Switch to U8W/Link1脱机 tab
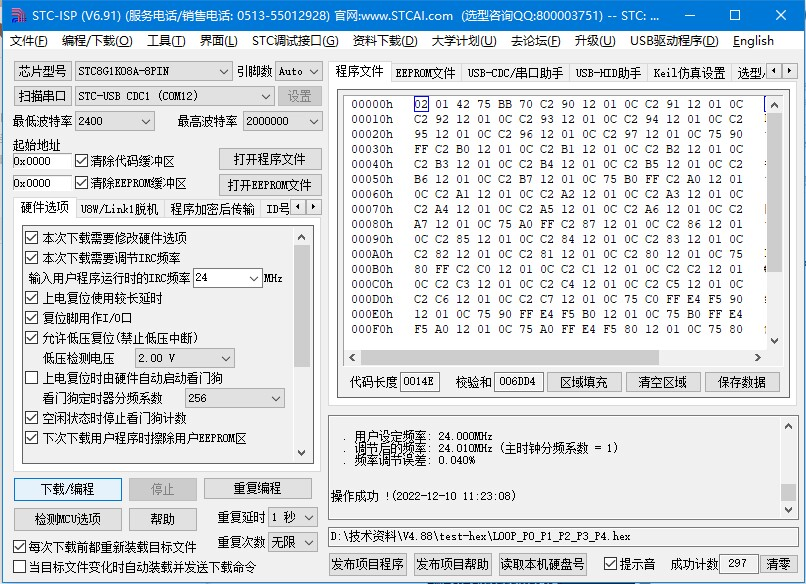Image resolution: width=806 pixels, height=584 pixels. coord(119,209)
